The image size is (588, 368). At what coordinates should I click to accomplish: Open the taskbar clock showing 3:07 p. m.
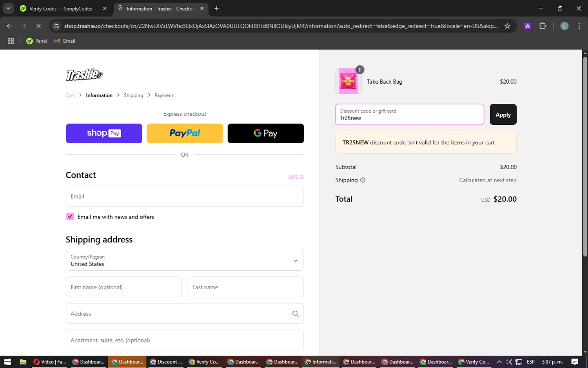(x=552, y=362)
